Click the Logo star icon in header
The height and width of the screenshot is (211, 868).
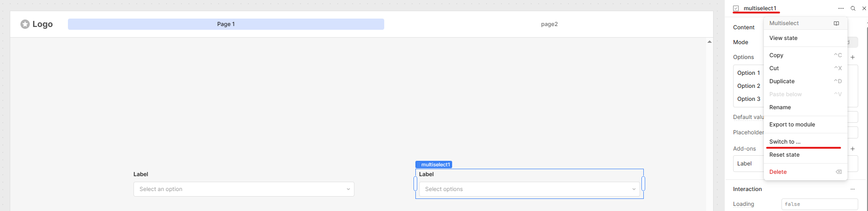pos(25,24)
